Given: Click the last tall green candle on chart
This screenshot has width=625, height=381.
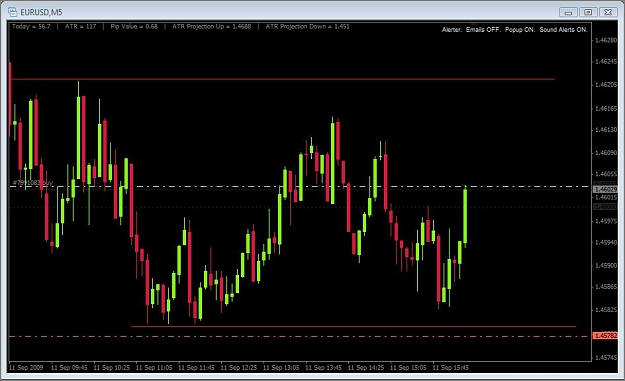Looking at the screenshot, I should [x=465, y=216].
